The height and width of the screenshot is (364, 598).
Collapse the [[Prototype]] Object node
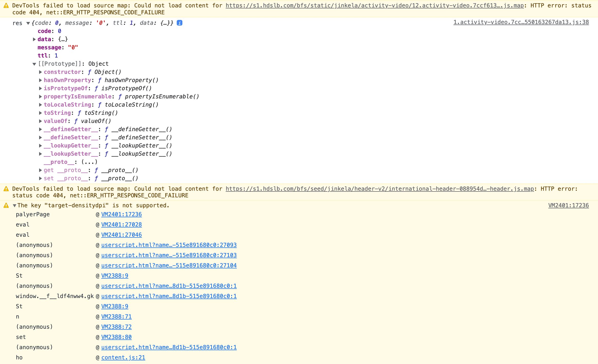(x=34, y=64)
